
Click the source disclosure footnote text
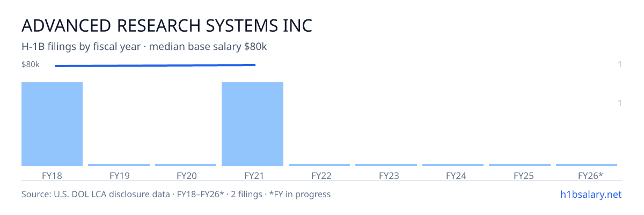pos(176,194)
